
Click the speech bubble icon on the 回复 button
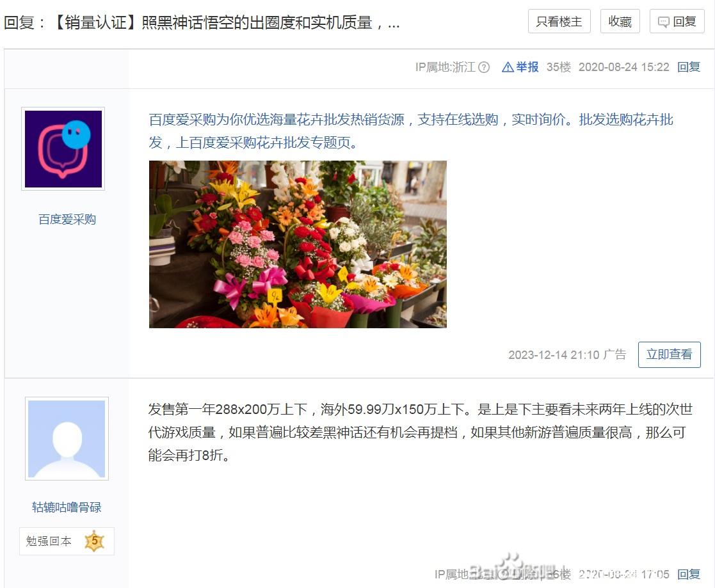pyautogui.click(x=664, y=22)
